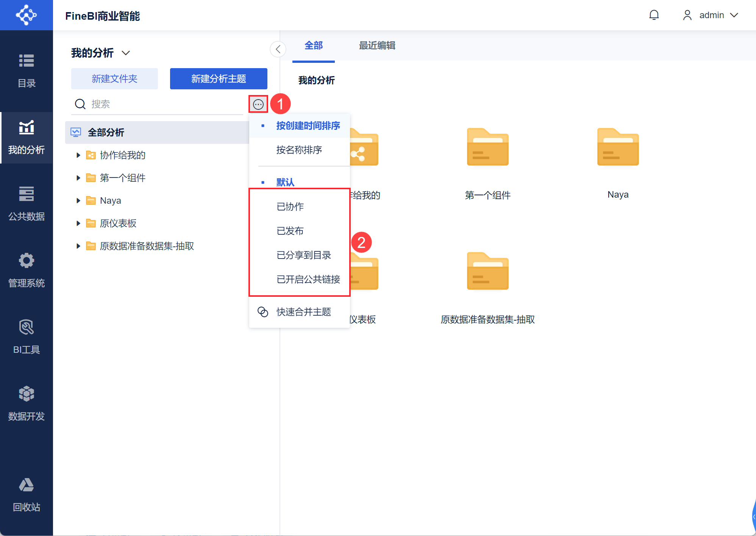Filter by 已协作
Image resolution: width=756 pixels, height=536 pixels.
(300, 207)
